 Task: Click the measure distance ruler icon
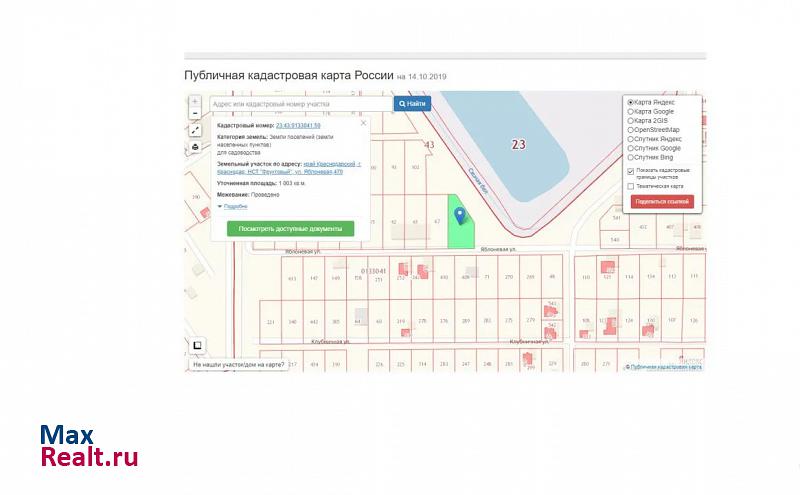point(195,130)
